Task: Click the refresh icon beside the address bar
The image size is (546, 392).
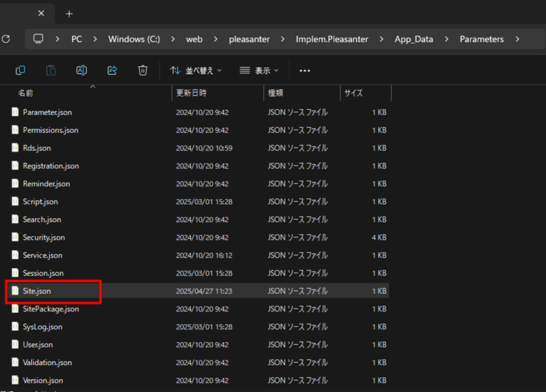Action: point(6,39)
